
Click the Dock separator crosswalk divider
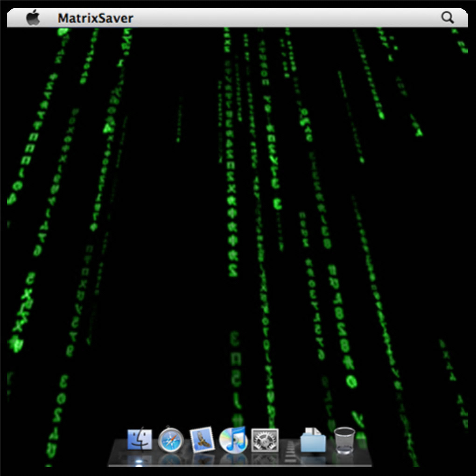click(291, 451)
